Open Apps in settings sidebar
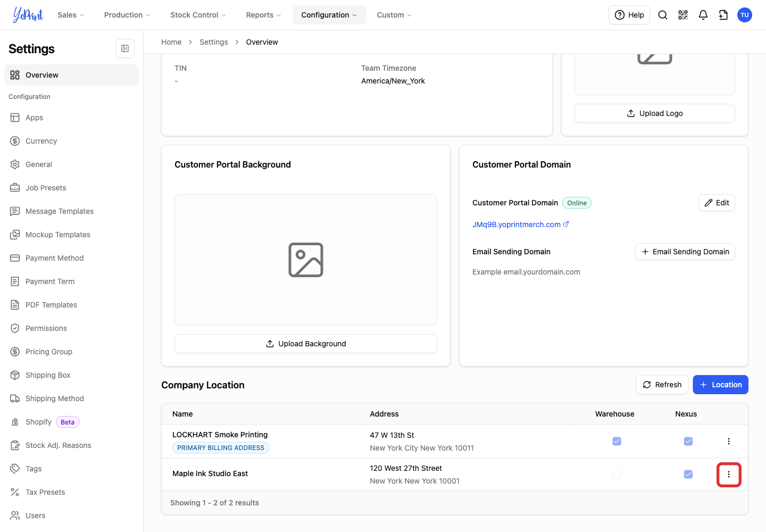 click(71, 118)
